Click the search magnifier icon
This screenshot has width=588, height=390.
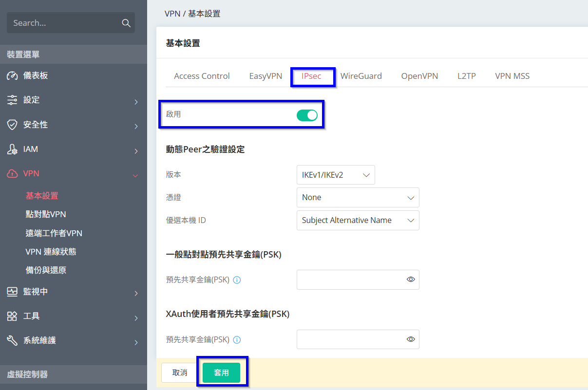coord(126,23)
